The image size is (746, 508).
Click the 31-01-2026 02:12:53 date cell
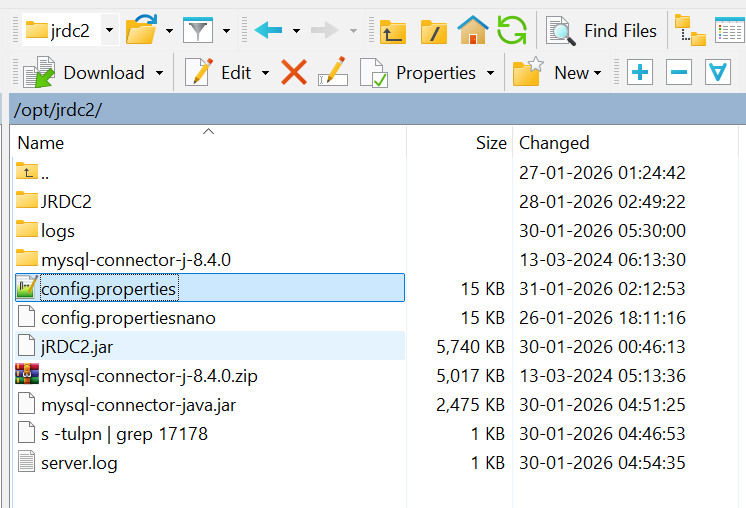(x=602, y=289)
